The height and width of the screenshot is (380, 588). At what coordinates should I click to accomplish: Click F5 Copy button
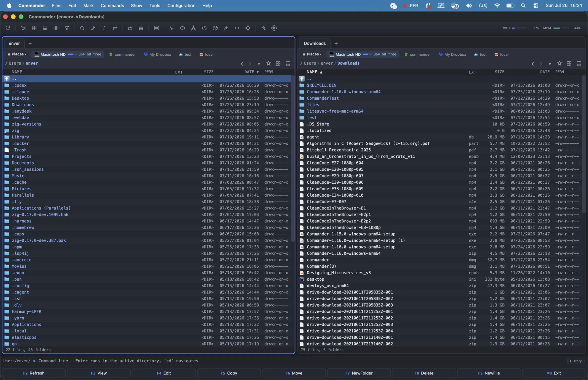pos(229,373)
